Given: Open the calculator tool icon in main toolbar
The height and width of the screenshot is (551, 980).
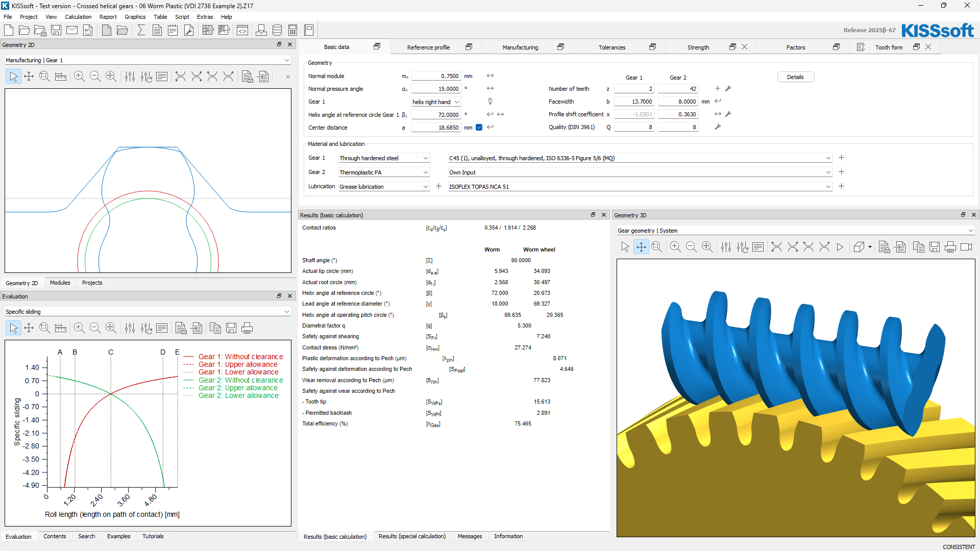Looking at the screenshot, I should 293,30.
